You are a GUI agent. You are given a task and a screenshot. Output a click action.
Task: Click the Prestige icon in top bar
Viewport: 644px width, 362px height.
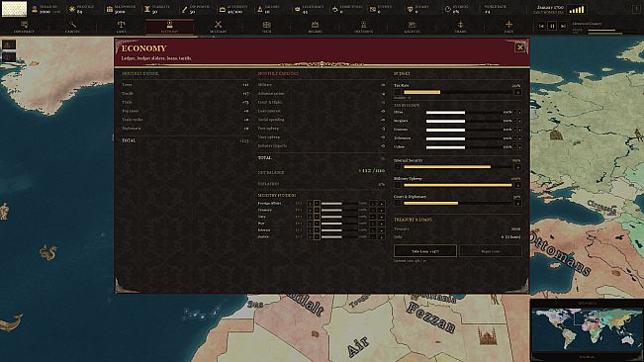pos(72,9)
